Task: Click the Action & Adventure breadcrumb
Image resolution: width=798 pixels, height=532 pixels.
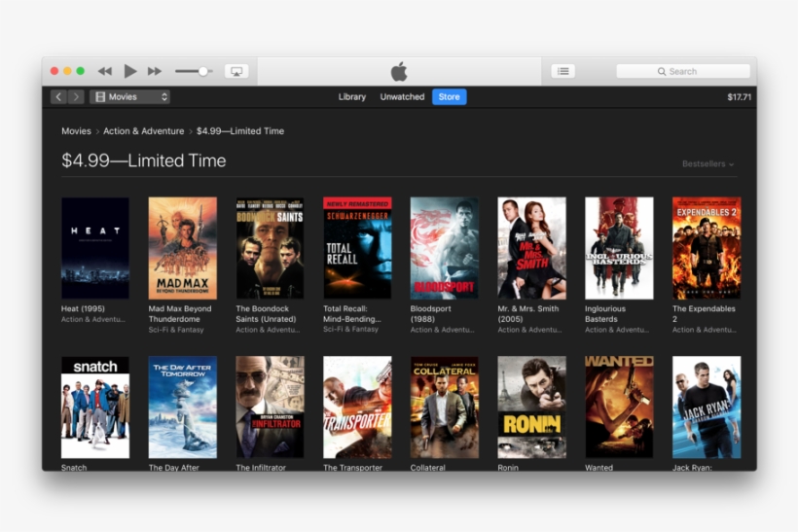Action: (143, 130)
